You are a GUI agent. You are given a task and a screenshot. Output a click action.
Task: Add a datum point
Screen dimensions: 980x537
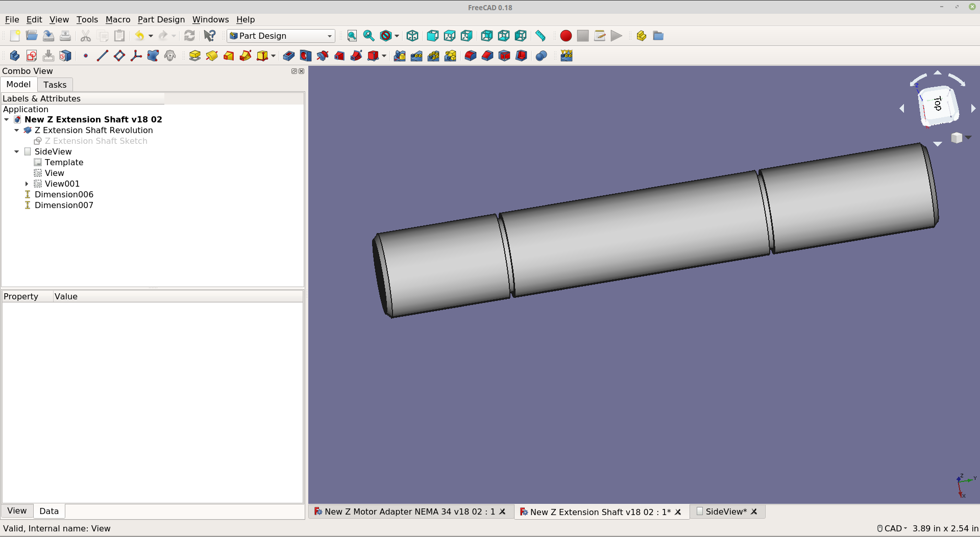(86, 56)
